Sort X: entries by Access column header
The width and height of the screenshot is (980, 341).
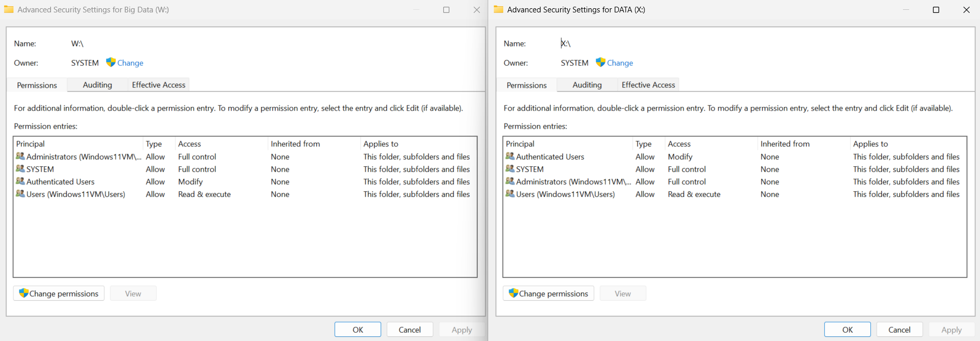coord(711,144)
